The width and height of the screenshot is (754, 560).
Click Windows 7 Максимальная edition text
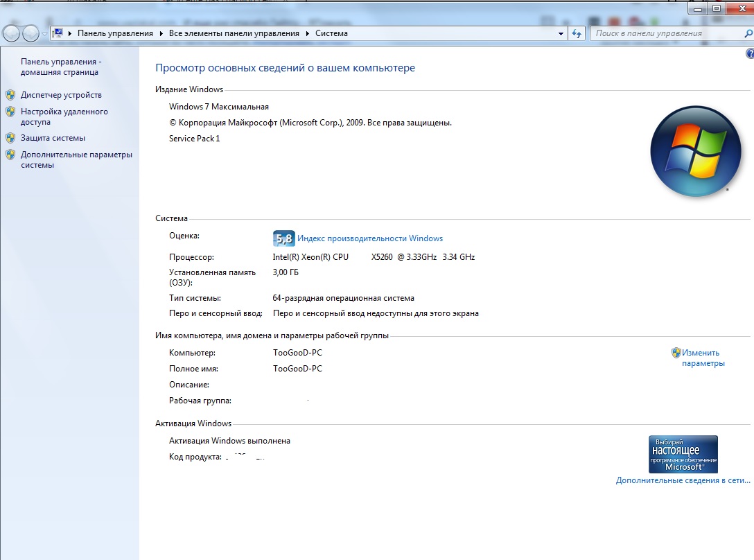[x=219, y=106]
